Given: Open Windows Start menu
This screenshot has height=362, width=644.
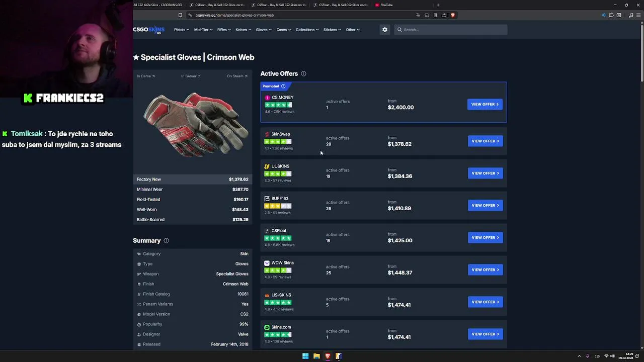Looking at the screenshot, I should (x=305, y=356).
